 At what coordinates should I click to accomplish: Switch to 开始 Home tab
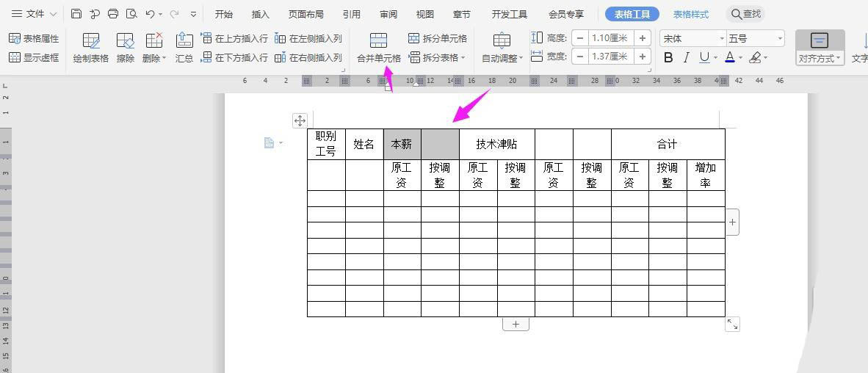pos(224,15)
